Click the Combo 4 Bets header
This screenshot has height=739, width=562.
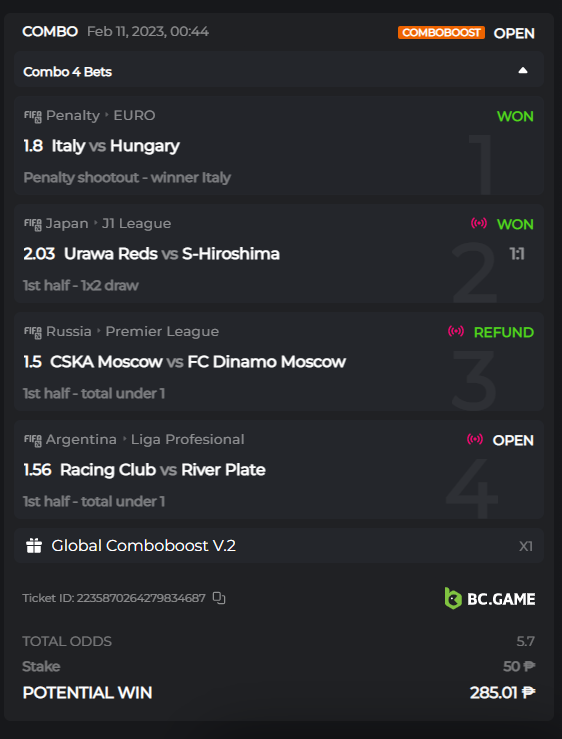[279, 71]
